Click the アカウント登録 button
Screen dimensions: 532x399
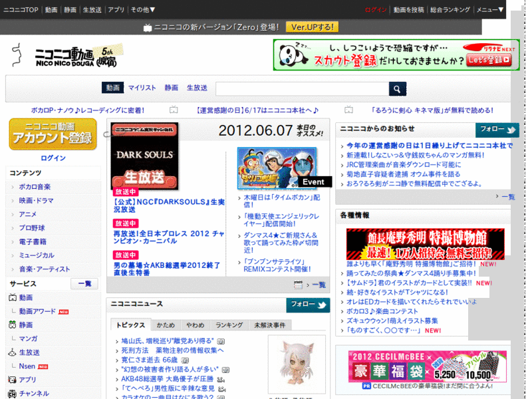pyautogui.click(x=53, y=134)
